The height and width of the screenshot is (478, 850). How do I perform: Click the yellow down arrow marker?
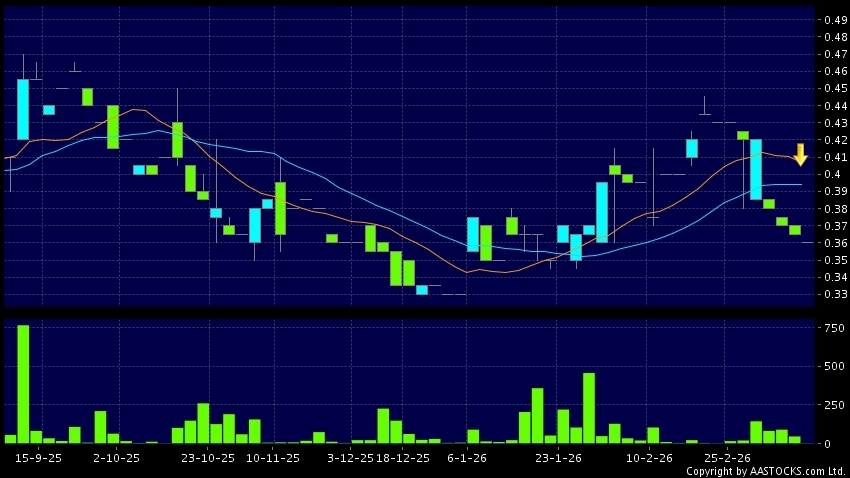pos(800,155)
